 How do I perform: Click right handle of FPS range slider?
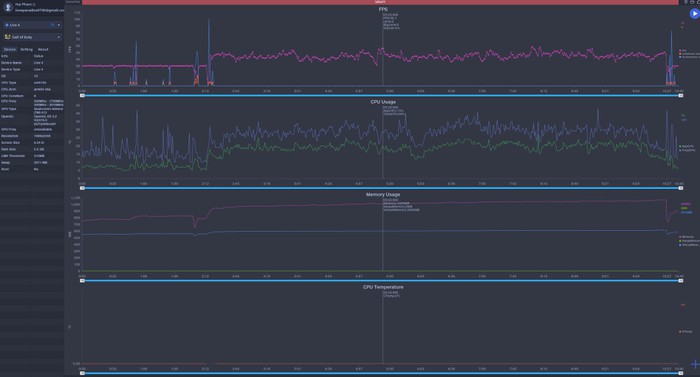coord(681,96)
